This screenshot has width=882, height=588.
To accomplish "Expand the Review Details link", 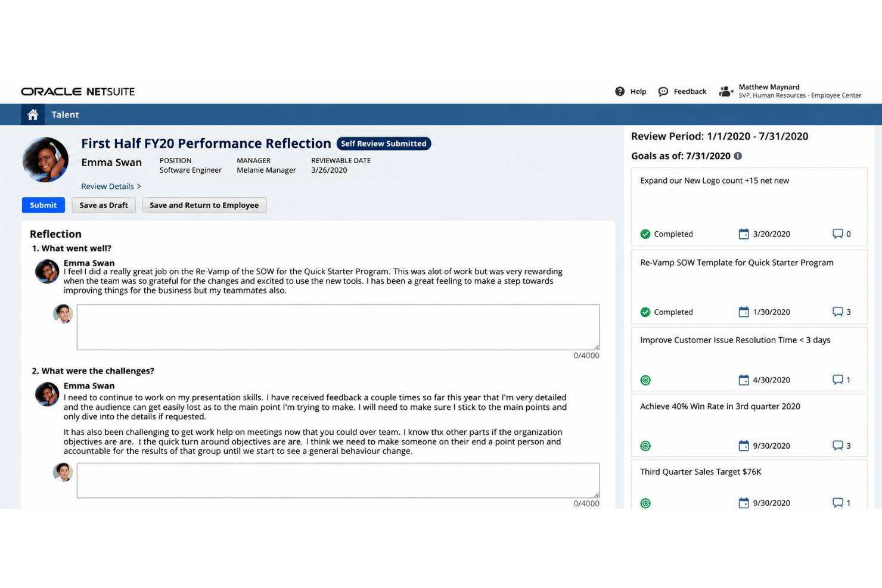I will coord(111,186).
